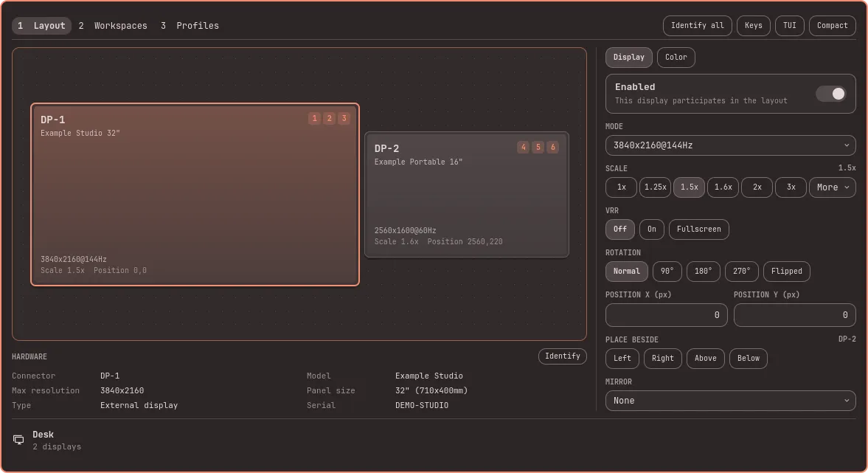The height and width of the screenshot is (473, 868).
Task: Click Max resolution value 3840x2160
Action: coord(122,390)
